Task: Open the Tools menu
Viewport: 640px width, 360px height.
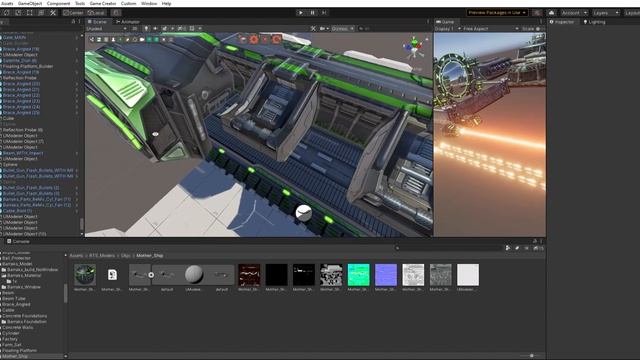Action: (x=80, y=3)
